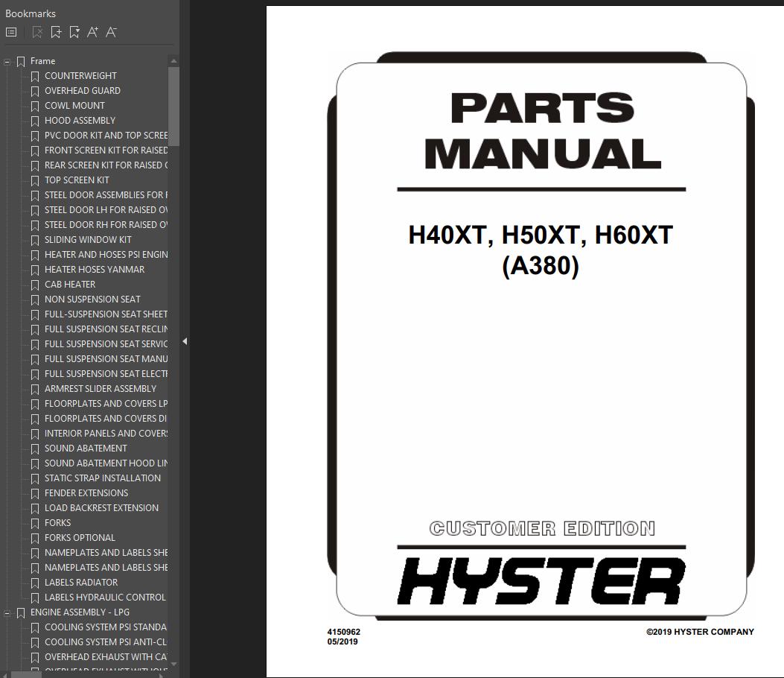Select the top-level Frame bookmark label

pos(42,61)
